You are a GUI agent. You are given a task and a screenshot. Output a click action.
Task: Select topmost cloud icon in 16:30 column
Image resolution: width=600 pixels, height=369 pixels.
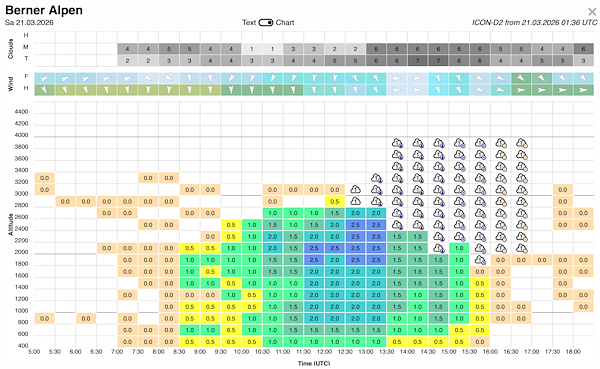(522, 143)
